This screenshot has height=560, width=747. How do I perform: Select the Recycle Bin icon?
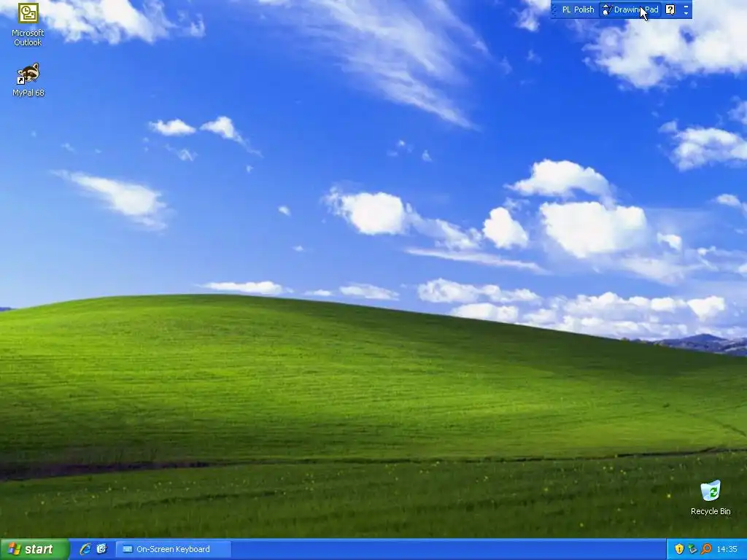[711, 497]
